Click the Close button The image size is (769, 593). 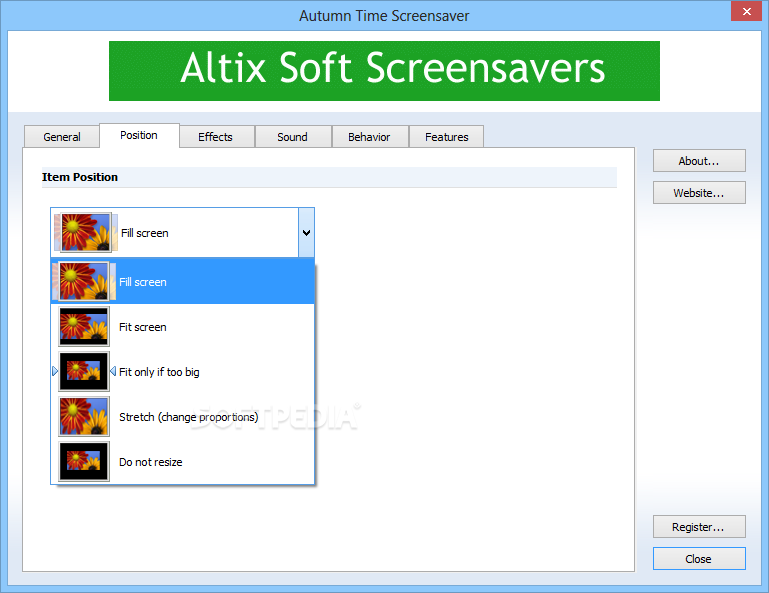(699, 559)
